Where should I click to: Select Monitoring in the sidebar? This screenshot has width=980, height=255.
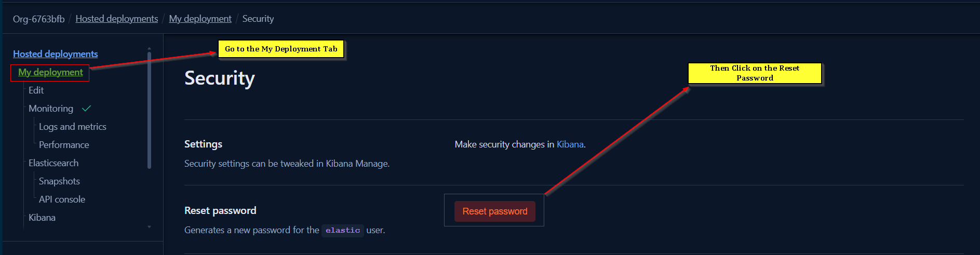tap(51, 109)
